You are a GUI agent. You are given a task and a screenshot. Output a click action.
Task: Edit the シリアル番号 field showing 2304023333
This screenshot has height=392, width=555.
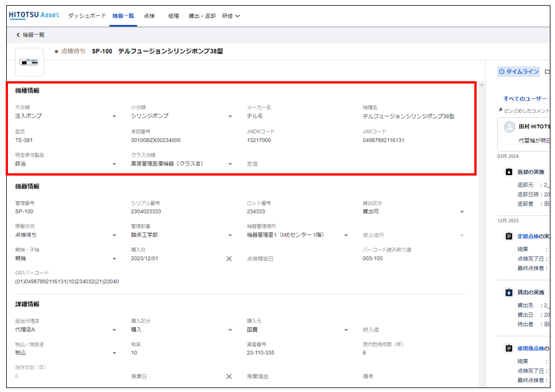[x=182, y=211]
